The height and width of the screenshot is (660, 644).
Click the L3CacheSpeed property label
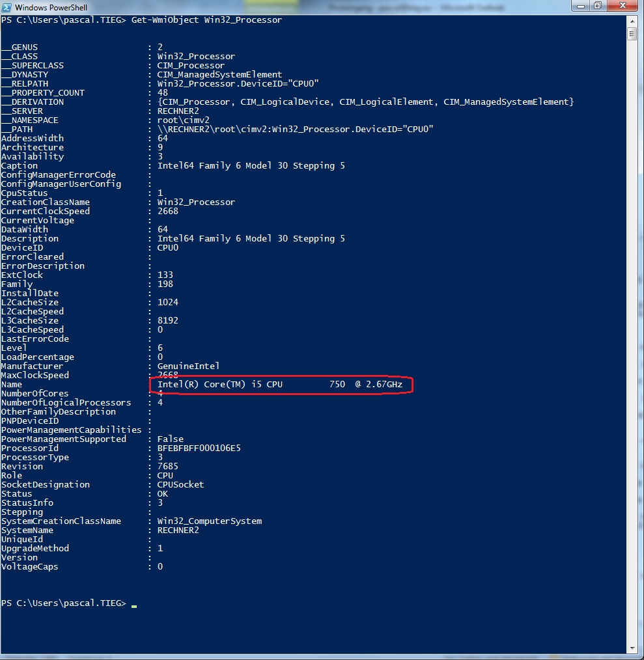tap(33, 330)
